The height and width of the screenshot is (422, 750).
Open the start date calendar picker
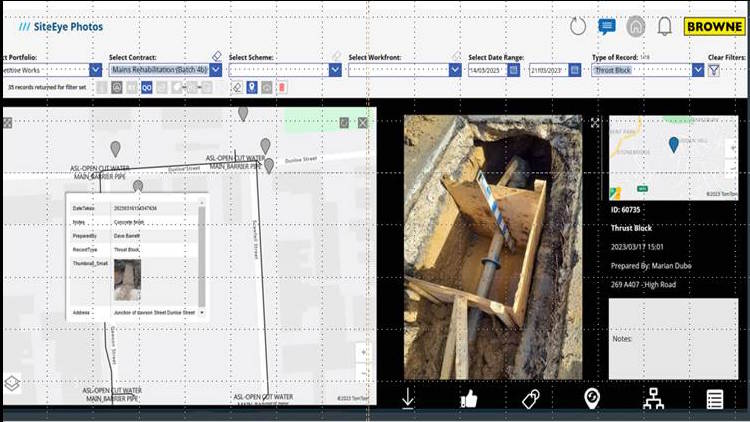pyautogui.click(x=513, y=70)
